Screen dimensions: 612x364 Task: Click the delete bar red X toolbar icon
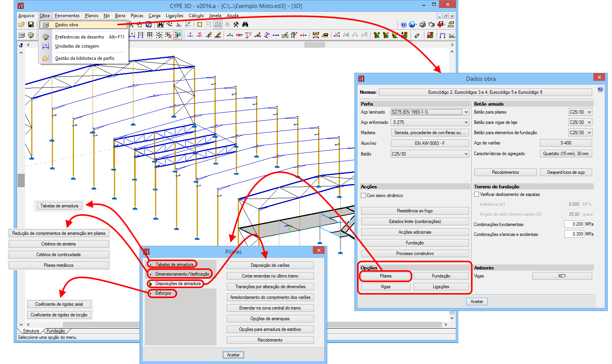pyautogui.click(x=239, y=35)
